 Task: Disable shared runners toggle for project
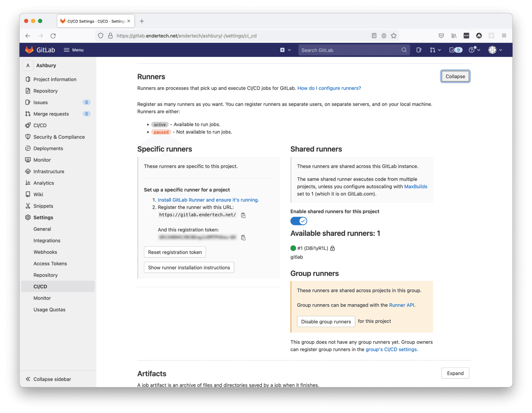click(x=299, y=221)
